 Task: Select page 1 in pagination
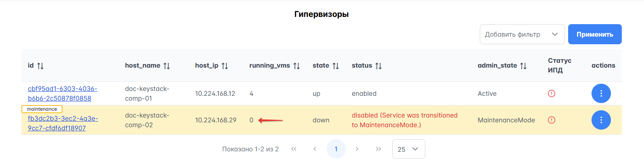(x=336, y=149)
